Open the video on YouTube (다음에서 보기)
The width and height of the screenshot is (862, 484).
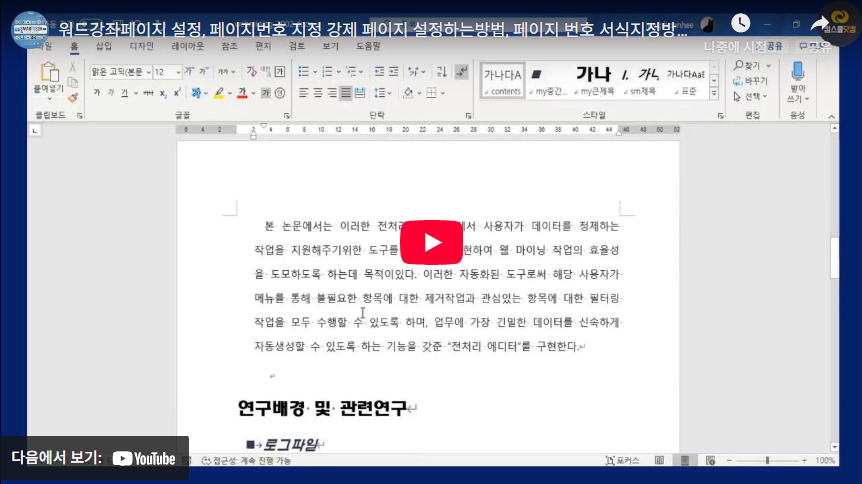pos(94,458)
